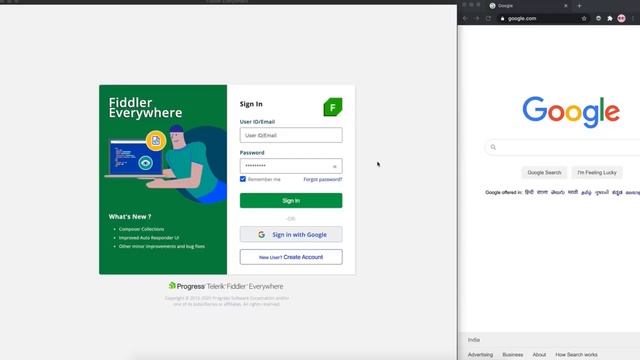640x360 pixels.
Task: Click Chrome back arrow icon
Action: (x=465, y=18)
